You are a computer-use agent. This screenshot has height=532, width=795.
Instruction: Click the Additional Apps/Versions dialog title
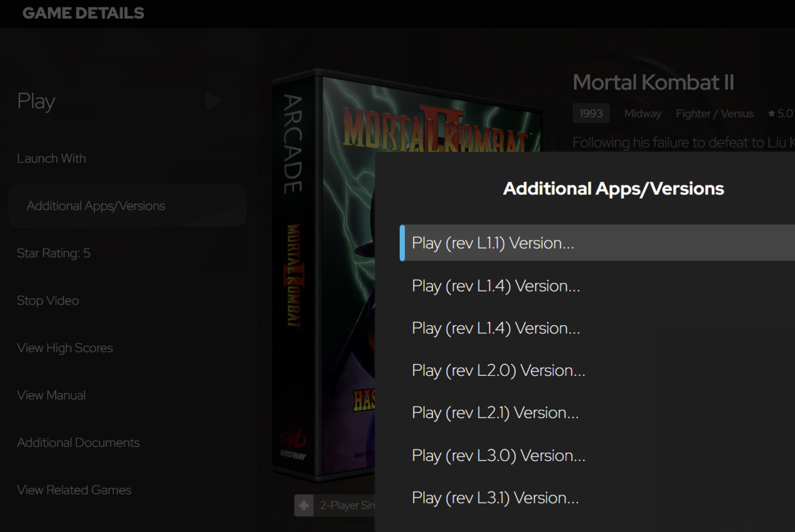(613, 189)
